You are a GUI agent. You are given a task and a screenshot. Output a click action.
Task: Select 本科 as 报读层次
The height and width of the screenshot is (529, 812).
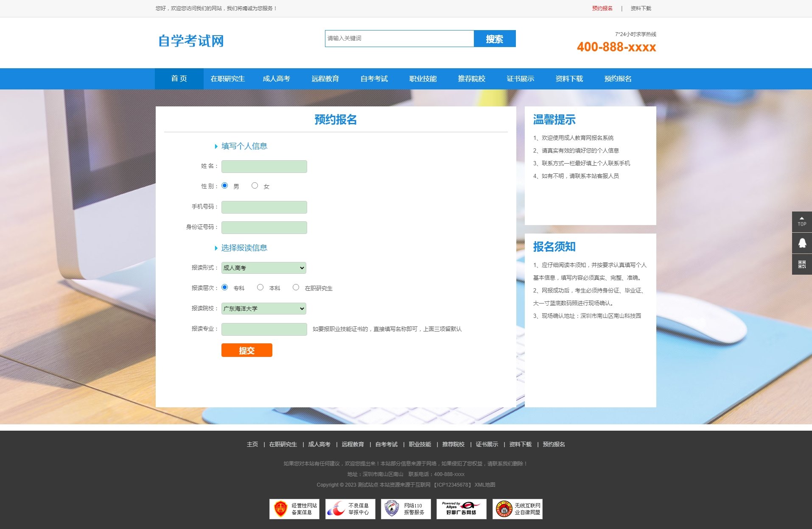(260, 287)
